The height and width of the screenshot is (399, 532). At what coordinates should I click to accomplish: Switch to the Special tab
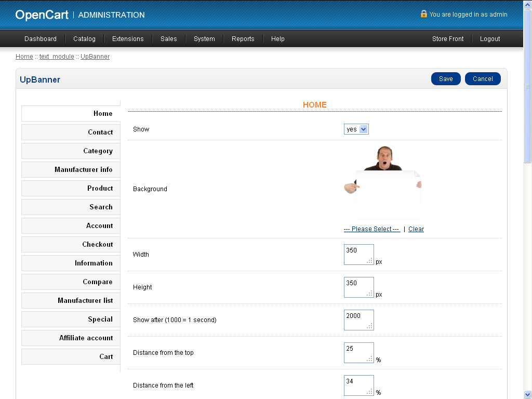click(x=71, y=319)
